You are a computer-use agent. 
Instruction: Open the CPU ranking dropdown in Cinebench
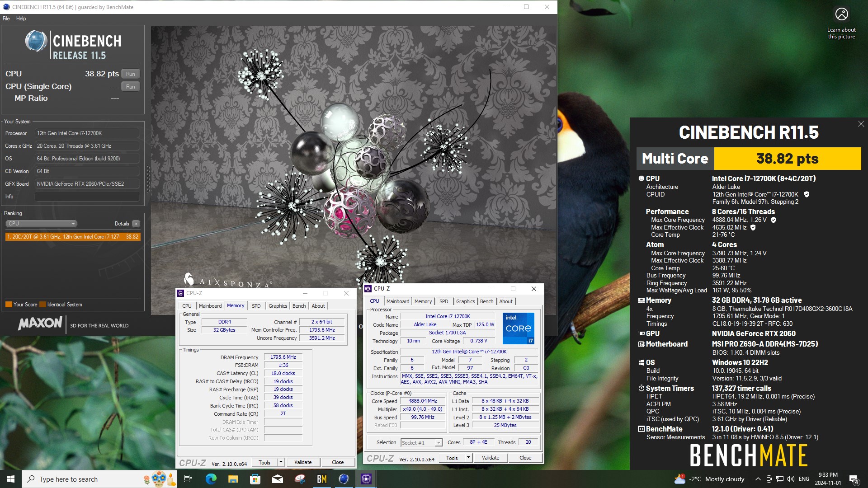tap(41, 224)
